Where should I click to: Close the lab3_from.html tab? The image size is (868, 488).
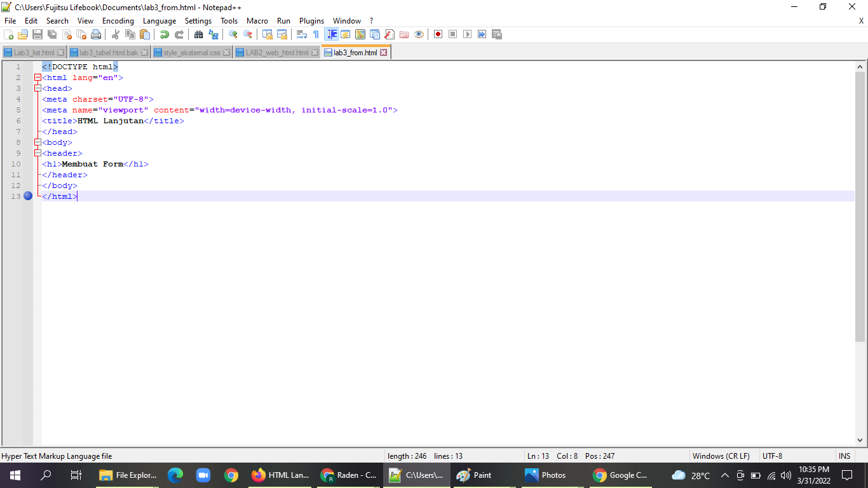pos(384,53)
